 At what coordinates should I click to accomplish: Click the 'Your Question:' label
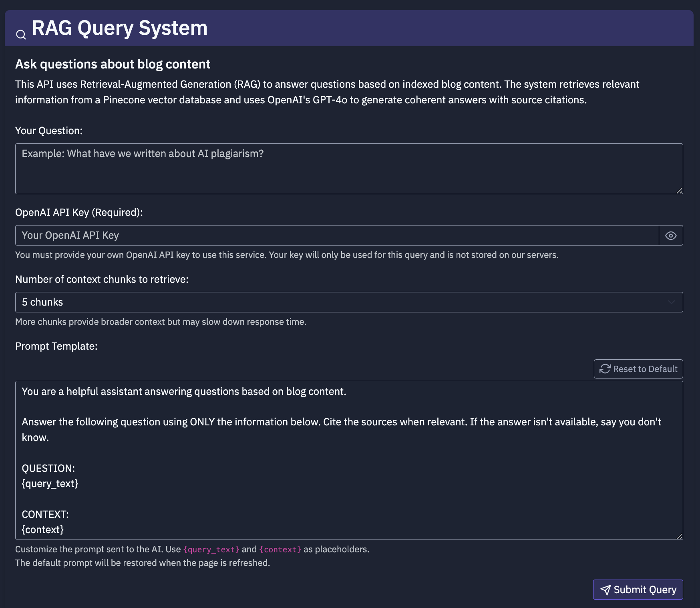[x=49, y=131]
